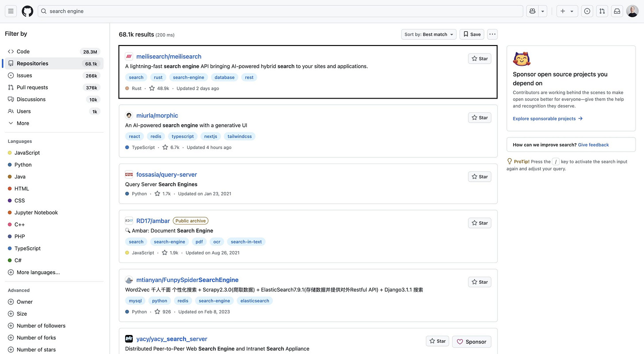644x354 pixels.
Task: Filter results by Users
Action: coord(54,111)
